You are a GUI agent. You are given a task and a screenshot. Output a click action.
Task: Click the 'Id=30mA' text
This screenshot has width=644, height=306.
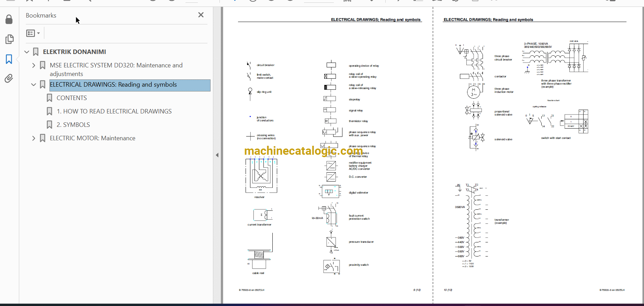coord(317,218)
